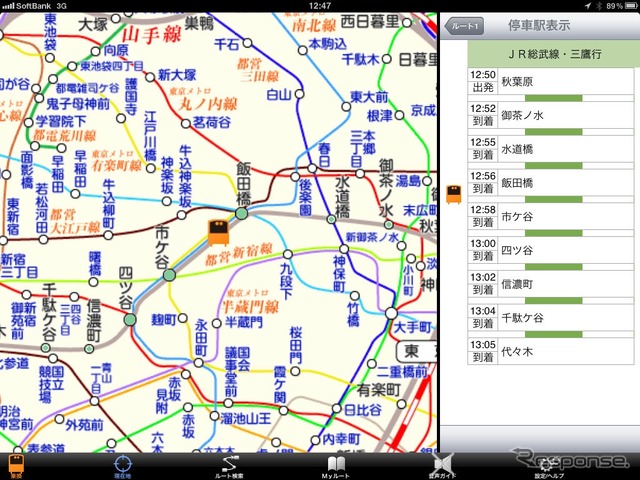Tap the 溜池山王 station marker
This screenshot has height=480, width=640.
(x=214, y=416)
